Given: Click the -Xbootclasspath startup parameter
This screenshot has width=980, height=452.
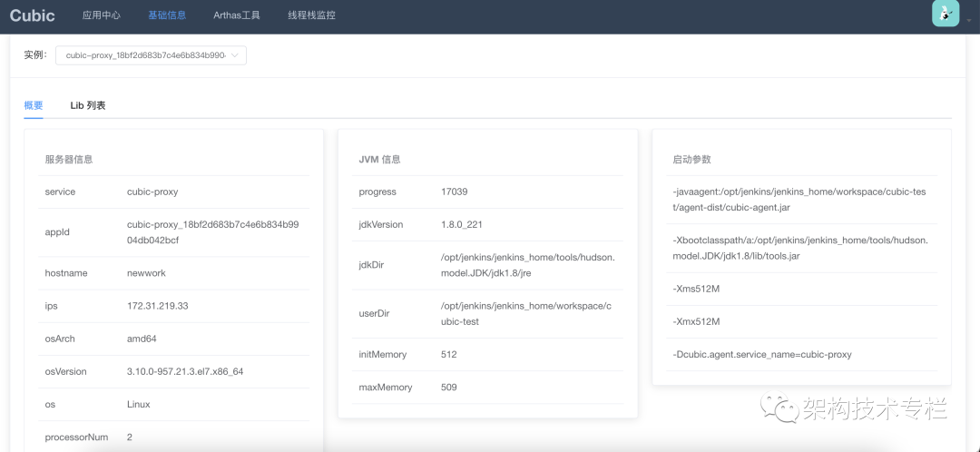Looking at the screenshot, I should pos(800,248).
